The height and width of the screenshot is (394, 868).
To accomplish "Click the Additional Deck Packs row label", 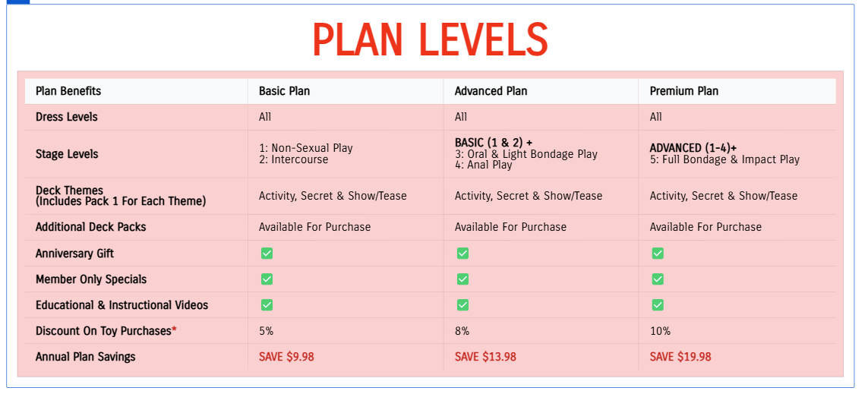I will click(x=90, y=227).
